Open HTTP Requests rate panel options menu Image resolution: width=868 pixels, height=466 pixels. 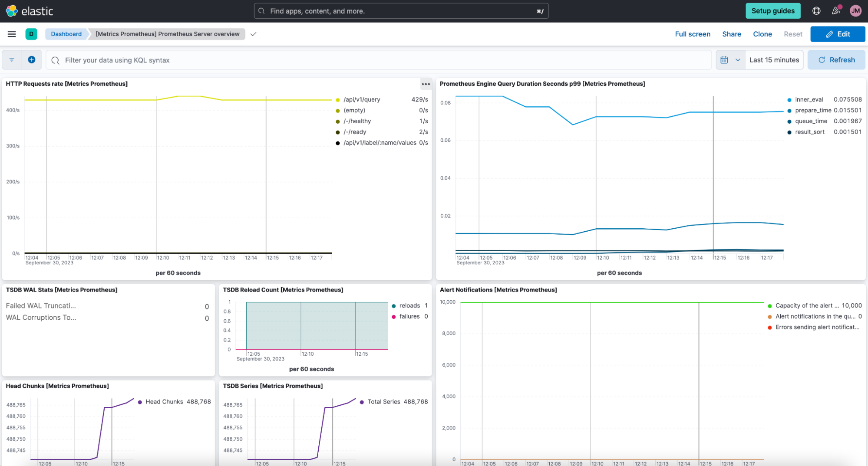(x=426, y=84)
